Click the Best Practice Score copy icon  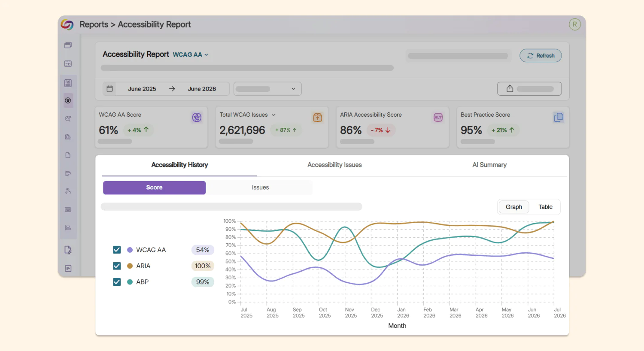coord(559,117)
